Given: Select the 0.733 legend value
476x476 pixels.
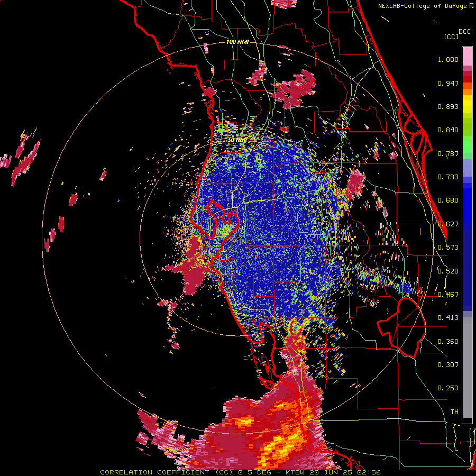Looking at the screenshot, I should (x=448, y=177).
